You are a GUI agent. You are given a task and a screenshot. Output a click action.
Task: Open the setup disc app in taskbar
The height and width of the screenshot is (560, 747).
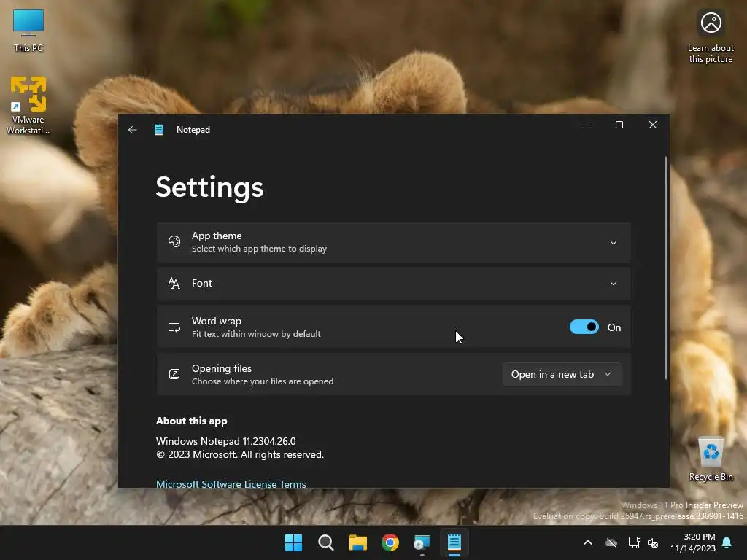click(x=422, y=542)
